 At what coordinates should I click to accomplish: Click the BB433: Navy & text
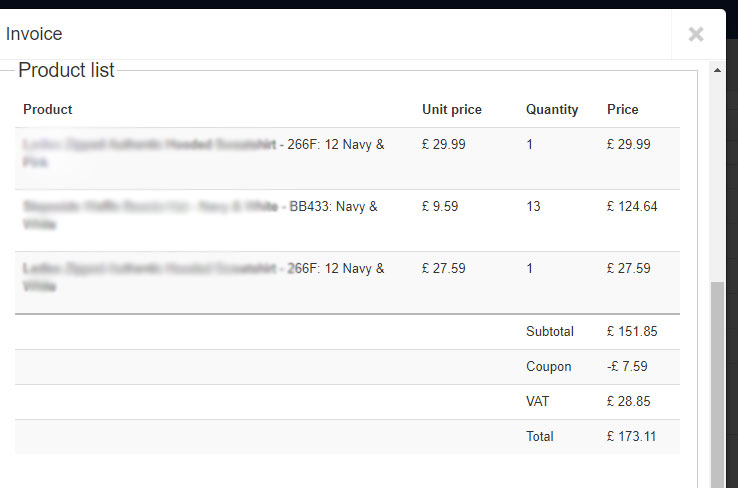click(333, 207)
